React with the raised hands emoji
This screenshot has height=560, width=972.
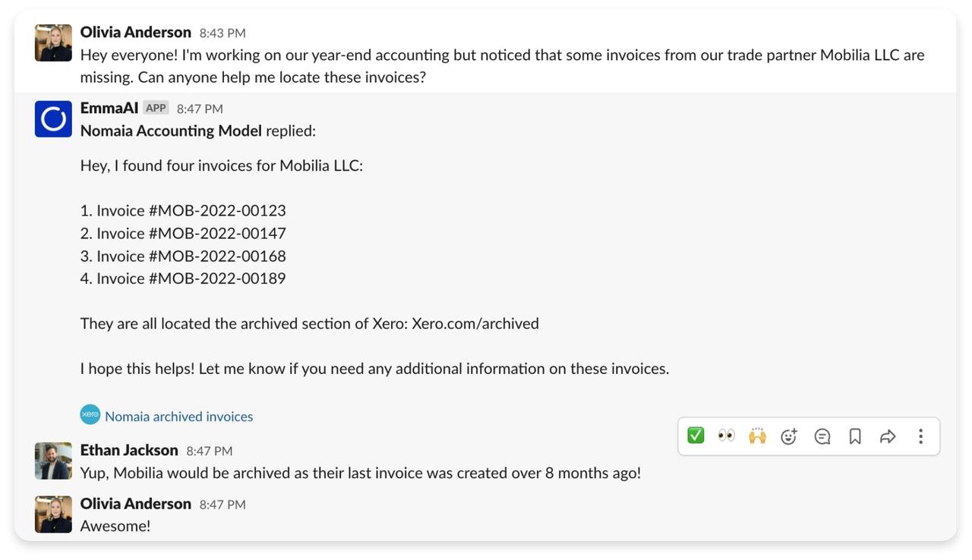coord(757,436)
